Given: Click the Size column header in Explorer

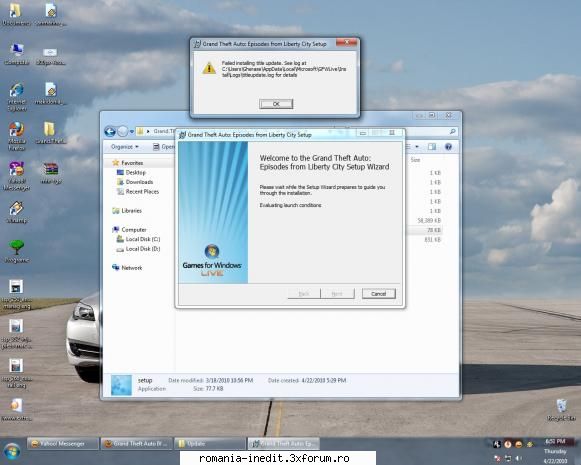Looking at the screenshot, I should (415, 160).
